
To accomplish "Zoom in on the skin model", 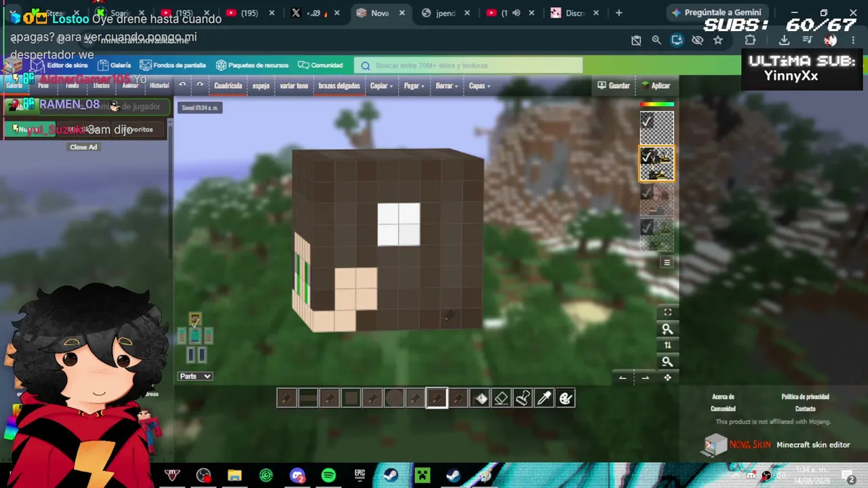I will pos(667,329).
